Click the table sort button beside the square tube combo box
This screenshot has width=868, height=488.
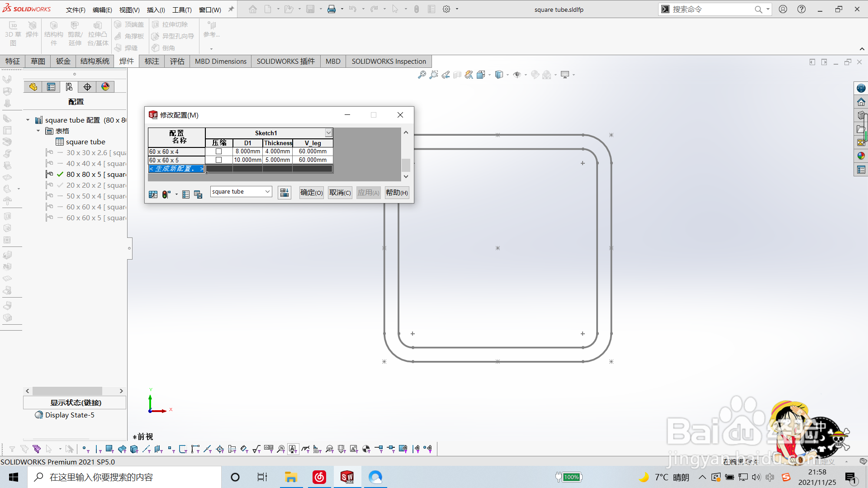pos(285,193)
